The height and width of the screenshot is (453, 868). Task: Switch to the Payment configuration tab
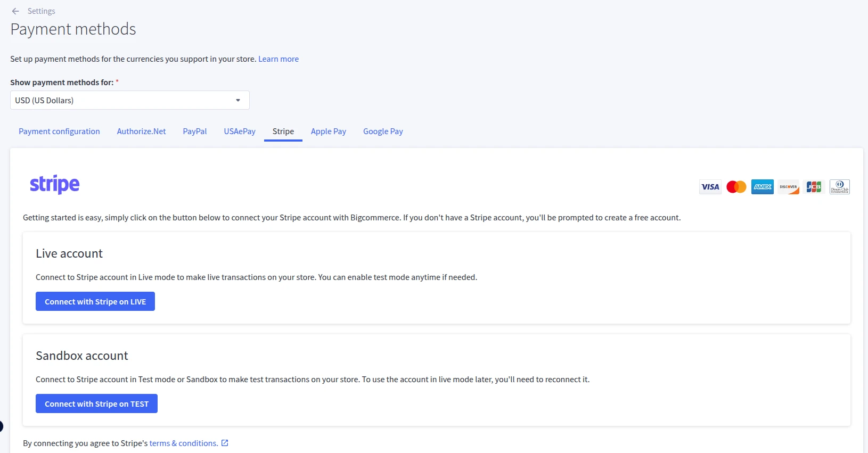click(59, 131)
